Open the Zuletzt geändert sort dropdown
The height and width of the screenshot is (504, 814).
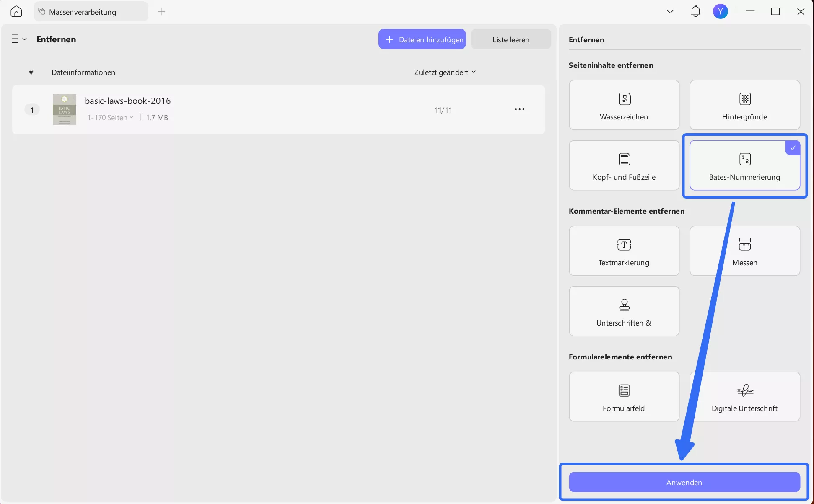[445, 72]
